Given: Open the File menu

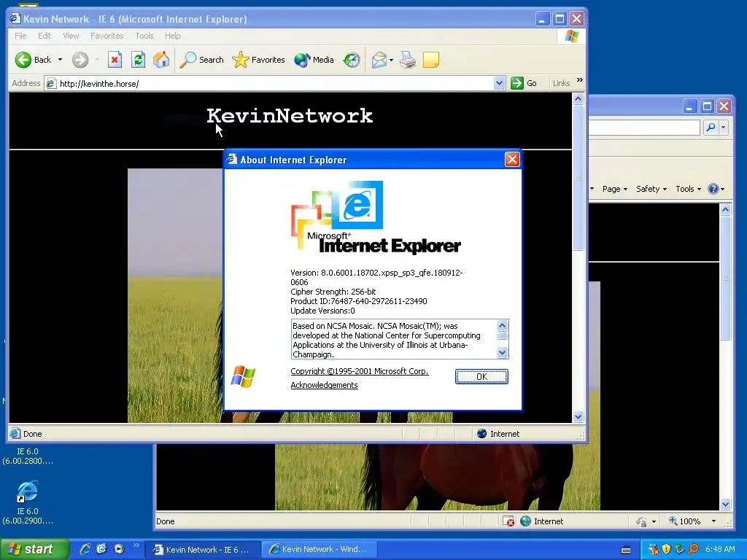Looking at the screenshot, I should pyautogui.click(x=20, y=36).
